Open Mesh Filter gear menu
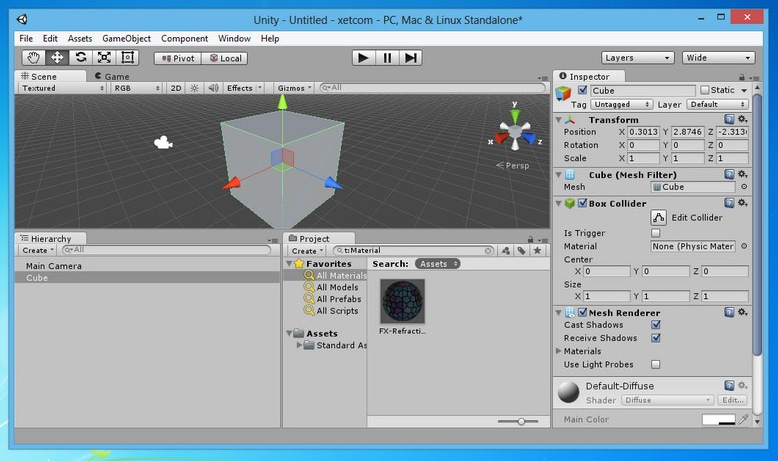Screen dimensions: 778x461 [x=743, y=174]
